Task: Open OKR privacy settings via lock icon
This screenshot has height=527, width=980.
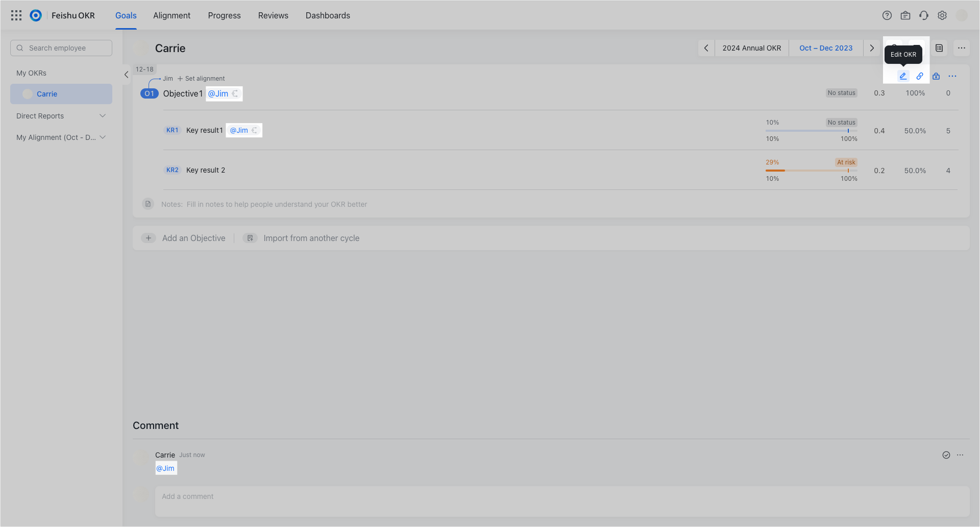Action: 936,76
